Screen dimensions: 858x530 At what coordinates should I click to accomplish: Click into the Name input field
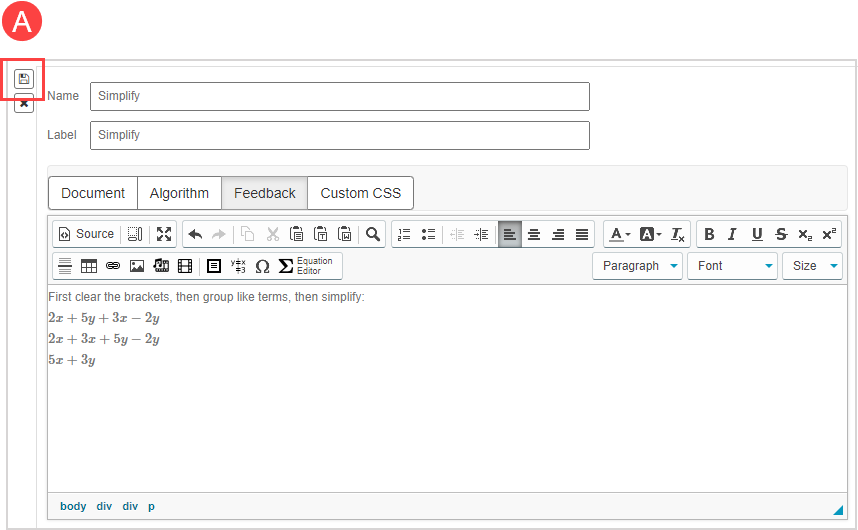(x=339, y=96)
